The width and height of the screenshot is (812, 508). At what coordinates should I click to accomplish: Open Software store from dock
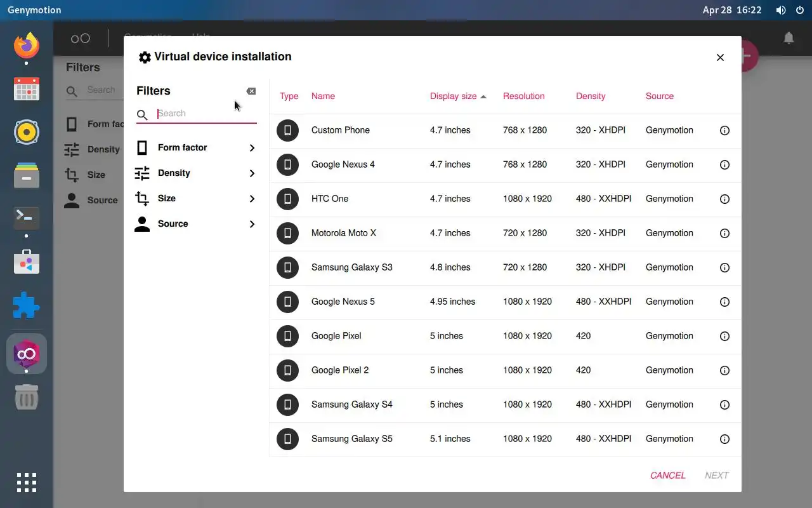pos(27,262)
